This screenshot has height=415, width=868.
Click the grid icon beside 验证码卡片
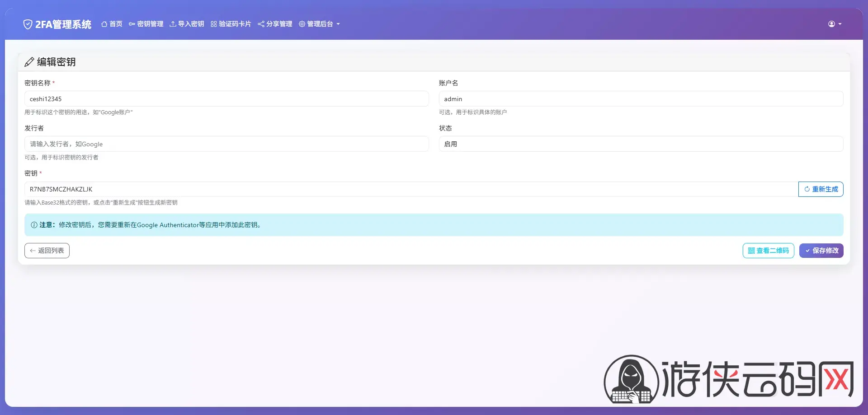tap(214, 24)
